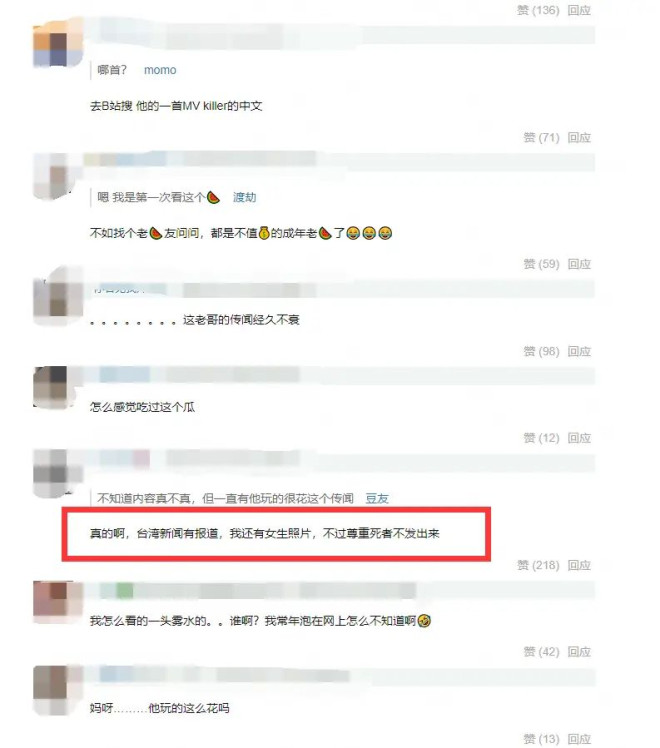This screenshot has height=748, width=660.
Task: Open the quoted user momo profile
Action: [x=160, y=70]
